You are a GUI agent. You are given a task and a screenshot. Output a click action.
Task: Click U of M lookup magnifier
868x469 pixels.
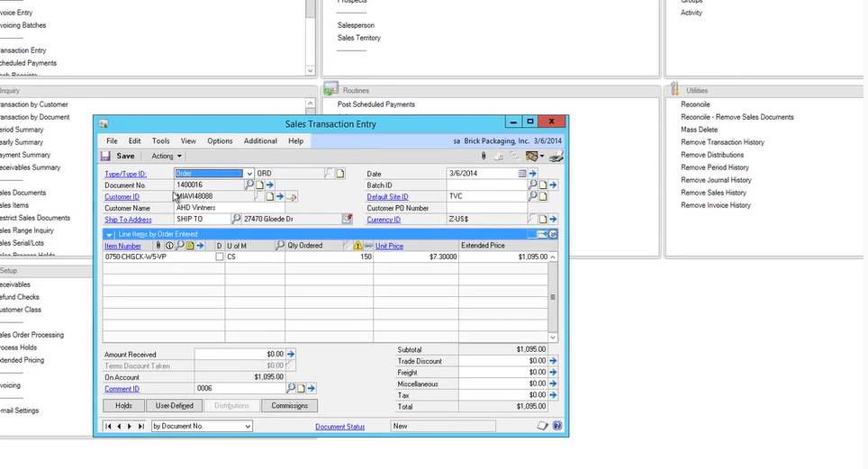pos(279,245)
